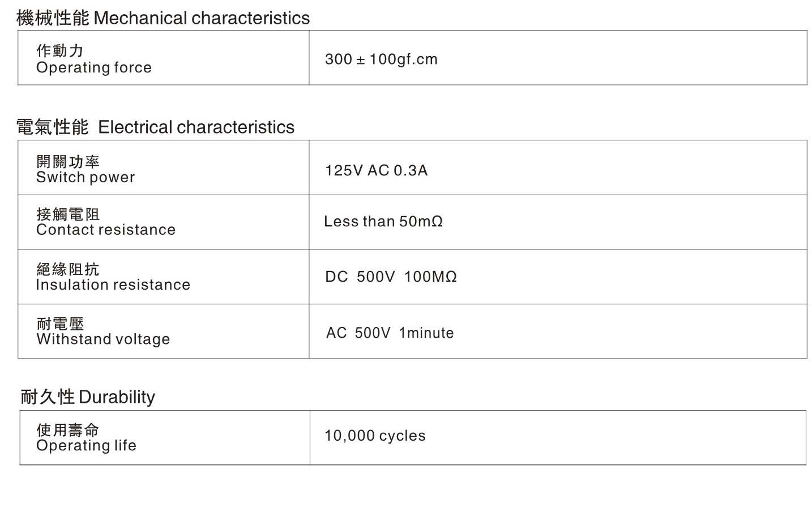Click the Electrical characteristics heading
812x525 pixels.
pyautogui.click(x=155, y=127)
